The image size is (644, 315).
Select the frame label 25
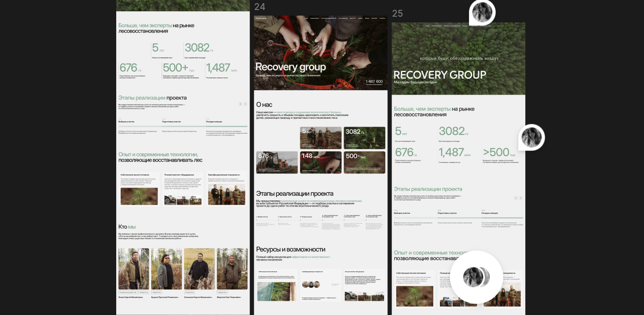click(x=397, y=13)
